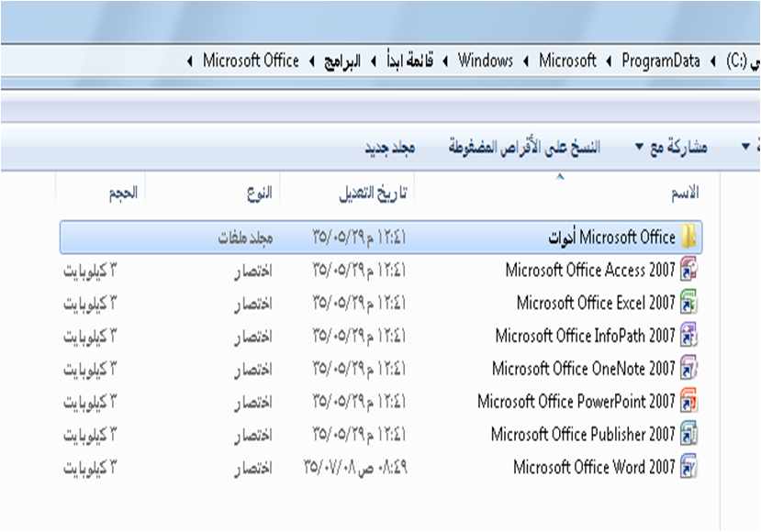Screen dimensions: 761x532
Task: Click the modified date in the Word 2007 row
Action: pos(355,468)
